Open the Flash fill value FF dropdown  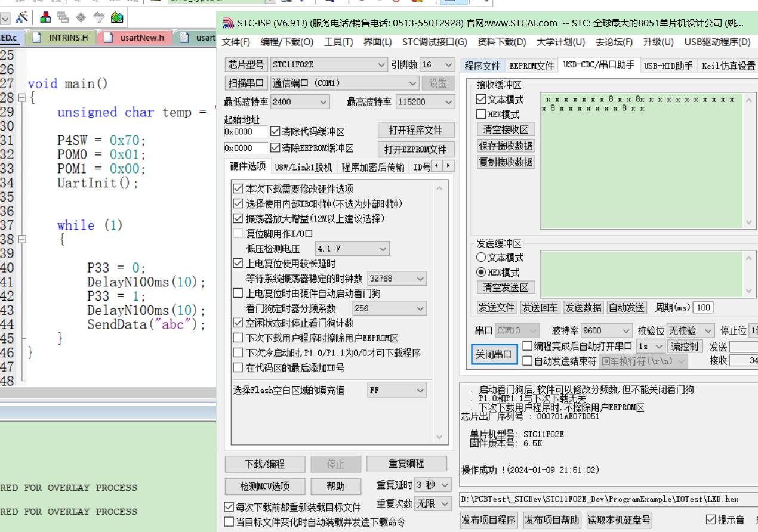click(397, 391)
